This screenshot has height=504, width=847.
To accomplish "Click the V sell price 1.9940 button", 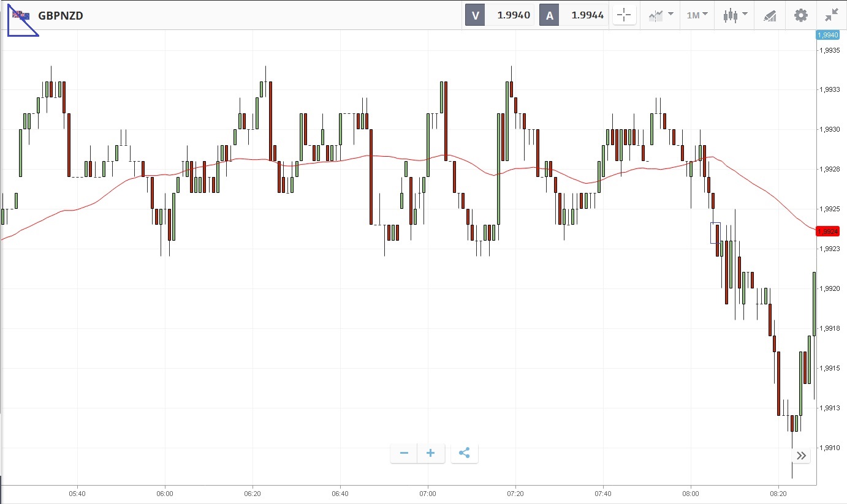I will 499,15.
